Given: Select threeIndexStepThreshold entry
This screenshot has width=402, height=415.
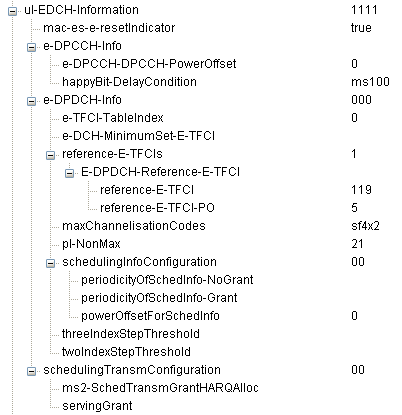Looking at the screenshot, I should click(x=131, y=334).
